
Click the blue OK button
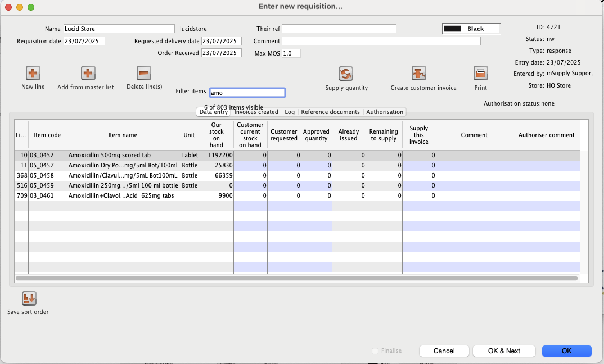(x=566, y=351)
